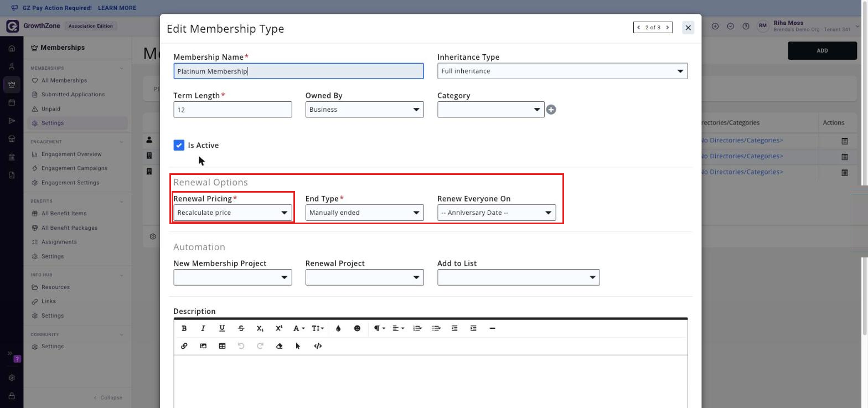The image size is (868, 408).
Task: Insert horizontal line in editor
Action: pyautogui.click(x=492, y=328)
